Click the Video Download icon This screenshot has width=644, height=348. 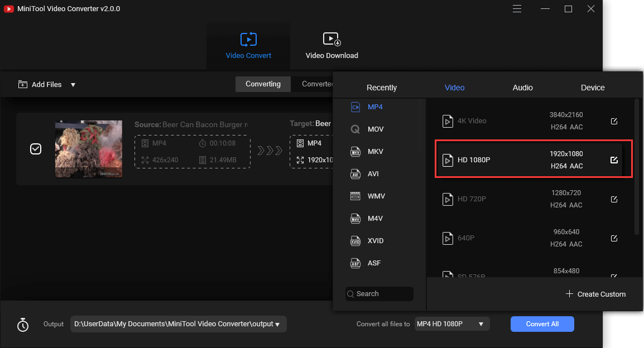(x=332, y=40)
